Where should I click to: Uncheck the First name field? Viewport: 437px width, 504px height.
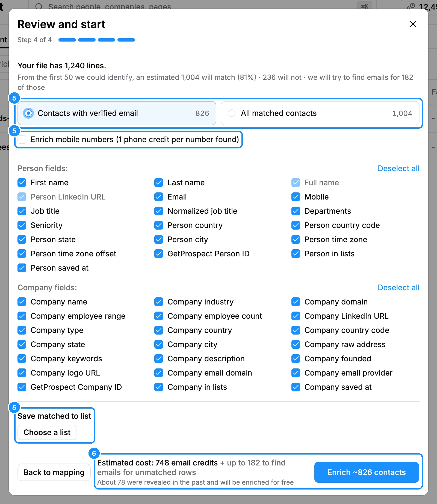click(x=22, y=183)
